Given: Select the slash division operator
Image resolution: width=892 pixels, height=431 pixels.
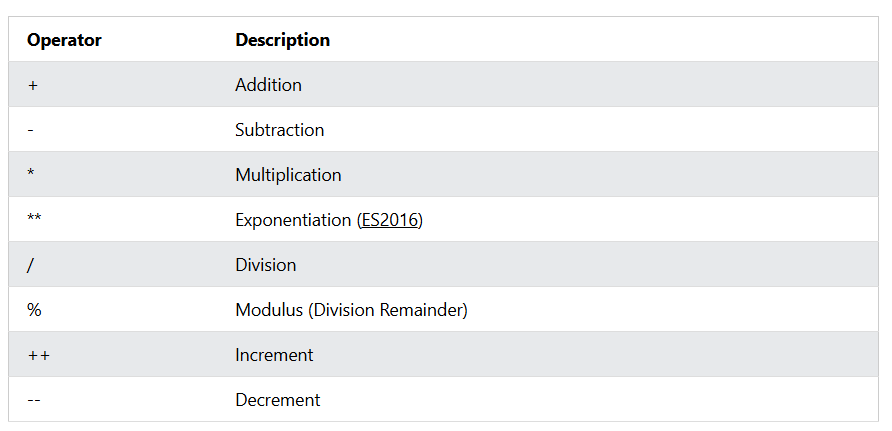Looking at the screenshot, I should coord(30,265).
